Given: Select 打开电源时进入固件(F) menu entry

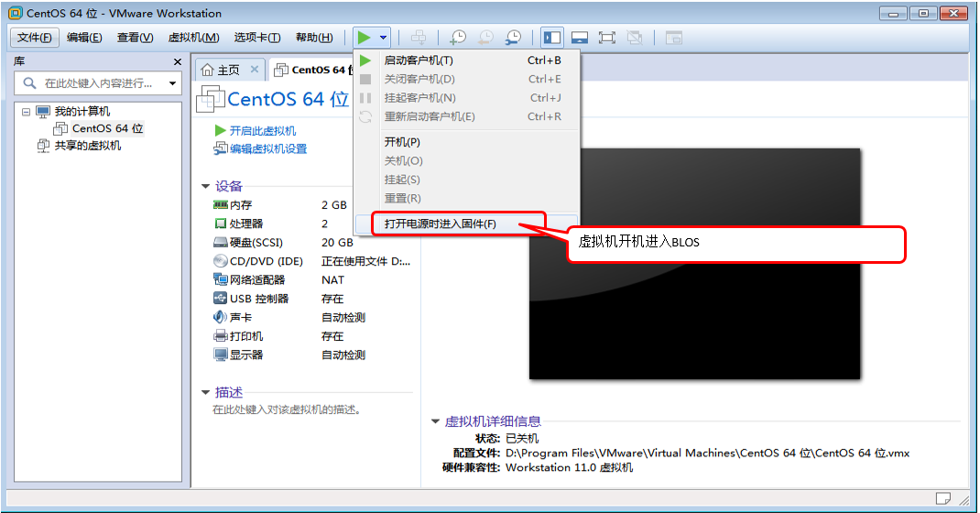Looking at the screenshot, I should pyautogui.click(x=467, y=224).
